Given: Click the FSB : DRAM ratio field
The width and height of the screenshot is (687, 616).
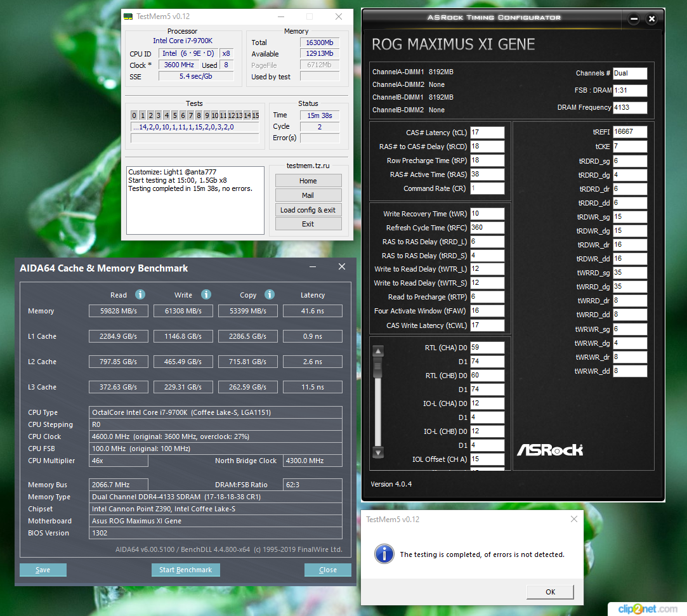Looking at the screenshot, I should click(630, 90).
